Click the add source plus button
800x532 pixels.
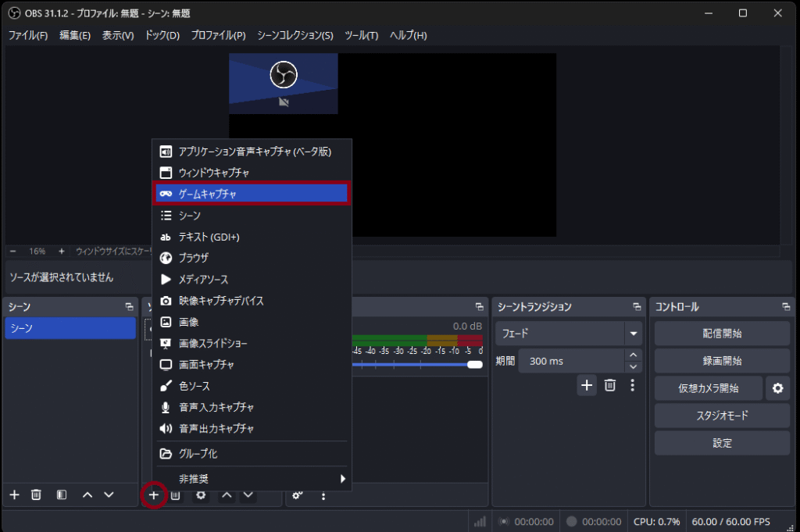(154, 495)
